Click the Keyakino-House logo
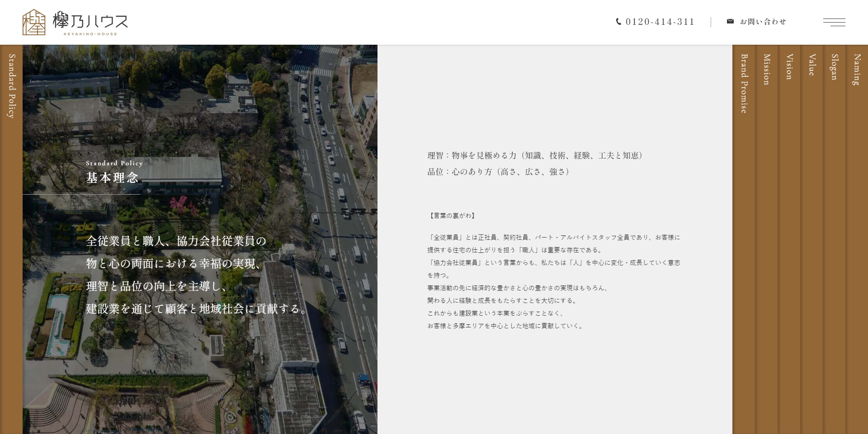Screen dimensions: 868x434 click(75, 22)
